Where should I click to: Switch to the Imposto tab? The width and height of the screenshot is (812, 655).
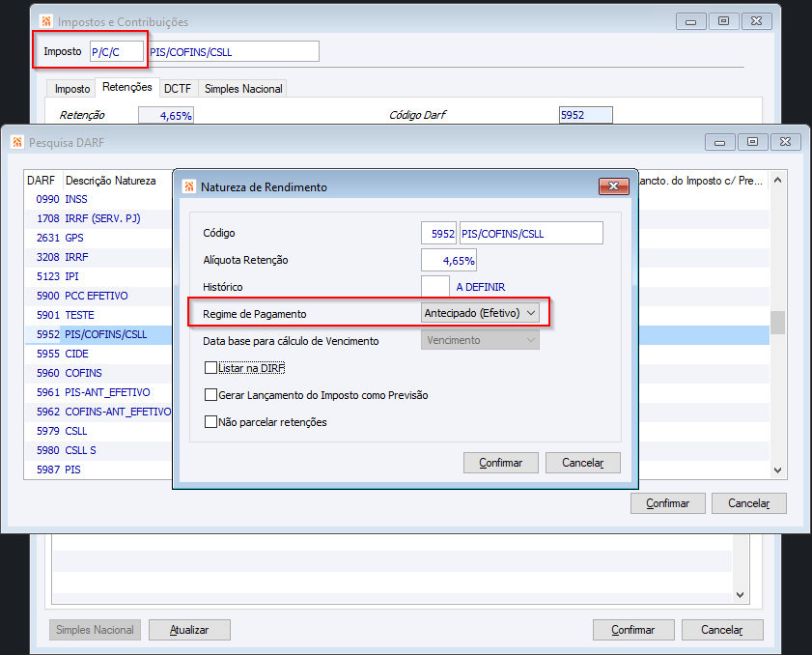coord(72,89)
